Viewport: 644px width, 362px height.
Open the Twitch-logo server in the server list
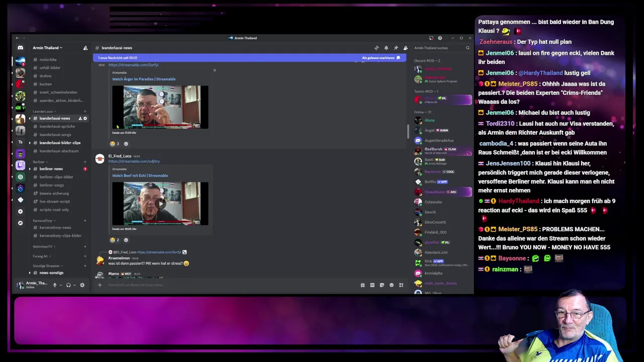click(x=20, y=165)
